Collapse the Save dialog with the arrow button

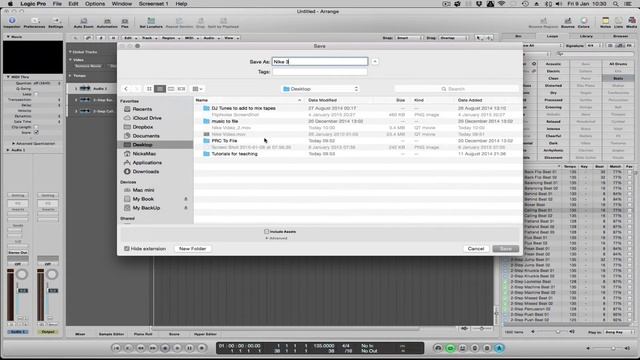pyautogui.click(x=375, y=62)
